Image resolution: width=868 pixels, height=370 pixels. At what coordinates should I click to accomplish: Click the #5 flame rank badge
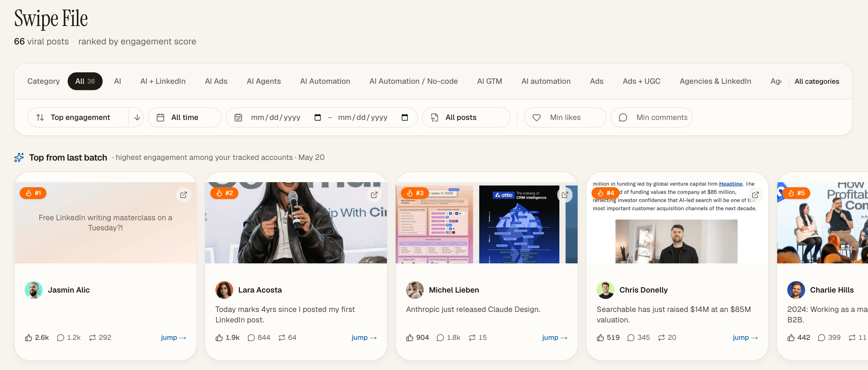pyautogui.click(x=796, y=193)
